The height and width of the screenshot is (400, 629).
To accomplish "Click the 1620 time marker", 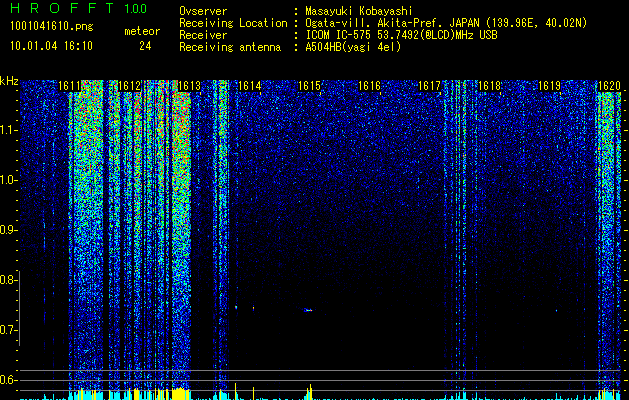I will coord(609,86).
